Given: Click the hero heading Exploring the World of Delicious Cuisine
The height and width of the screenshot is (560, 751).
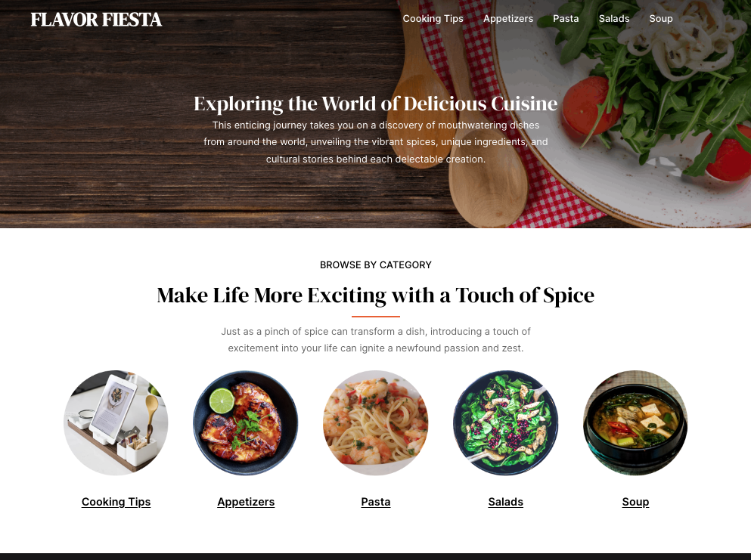Looking at the screenshot, I should [375, 104].
